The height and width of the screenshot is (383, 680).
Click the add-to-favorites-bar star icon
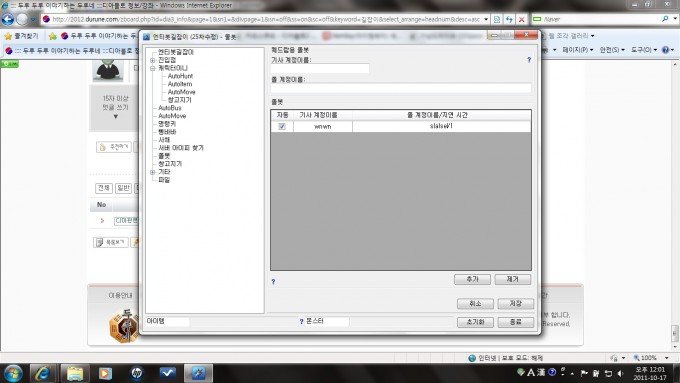tap(52, 36)
